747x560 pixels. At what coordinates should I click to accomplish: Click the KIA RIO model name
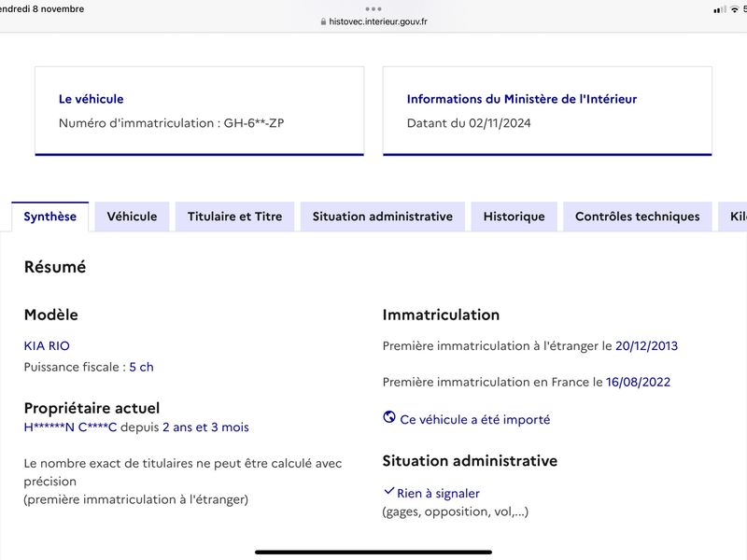pyautogui.click(x=47, y=345)
